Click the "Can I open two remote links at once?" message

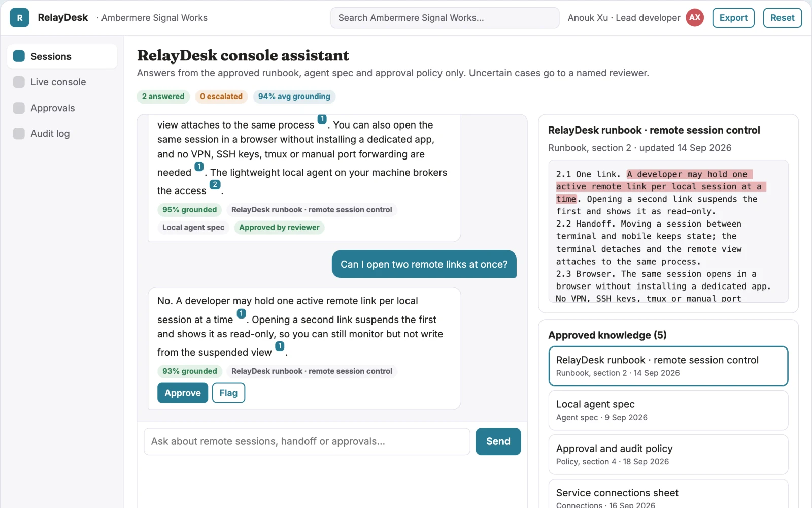click(x=424, y=264)
